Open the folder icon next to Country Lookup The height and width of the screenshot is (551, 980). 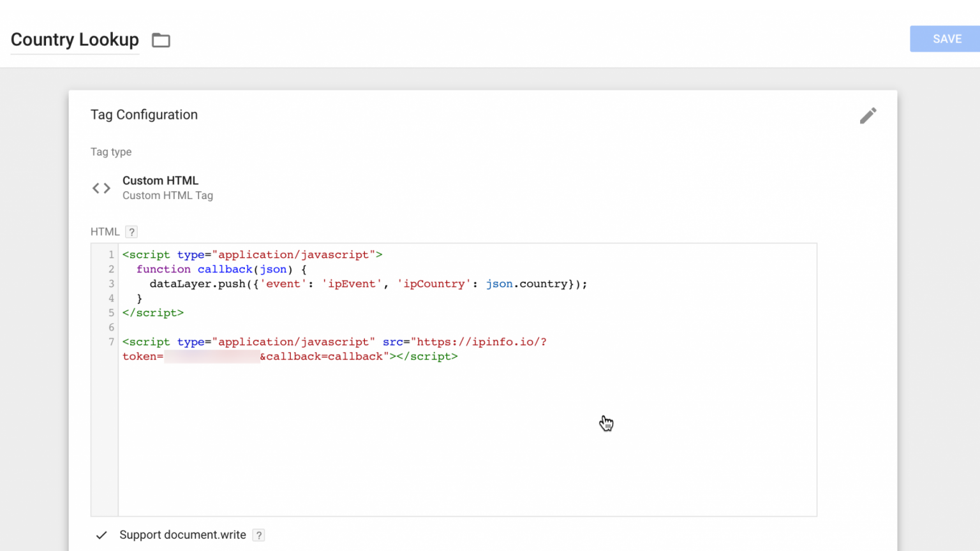(161, 40)
